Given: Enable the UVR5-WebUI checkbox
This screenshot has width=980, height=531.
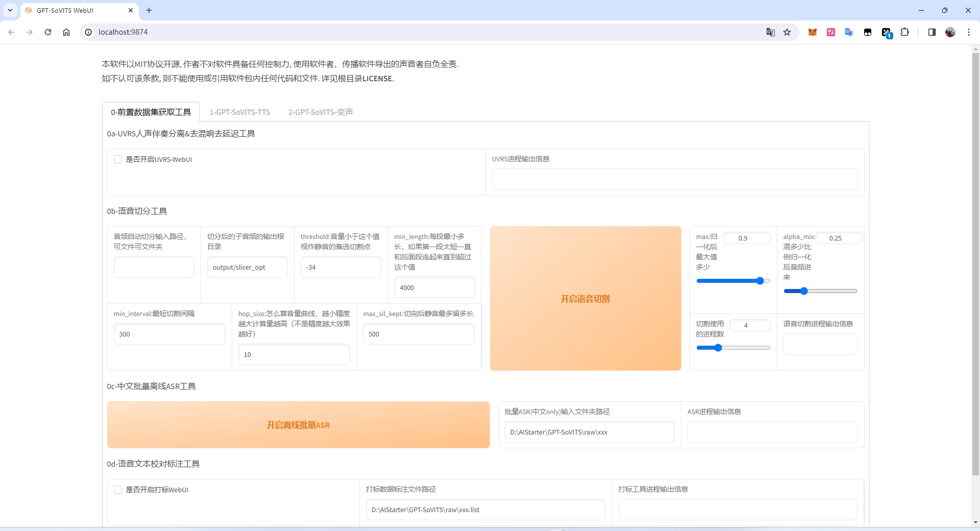Looking at the screenshot, I should [118, 159].
